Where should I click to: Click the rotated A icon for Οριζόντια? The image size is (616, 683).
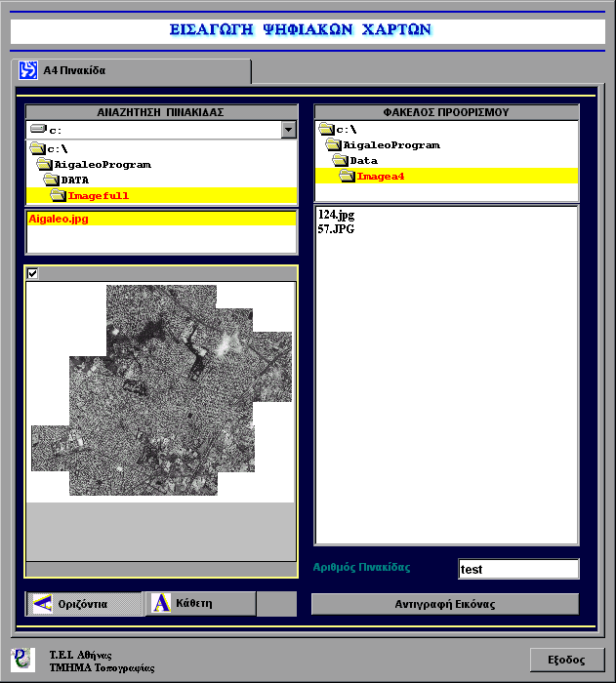click(x=43, y=604)
